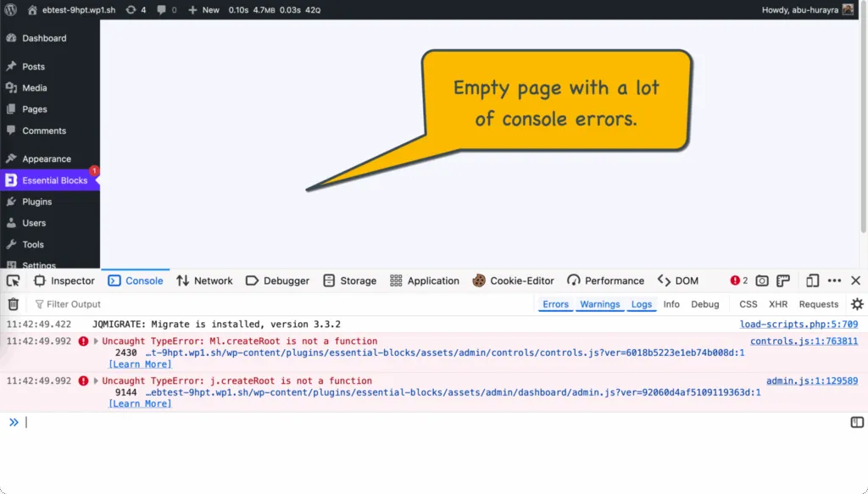The image size is (868, 494).
Task: Click the Media icon in sidebar
Action: click(x=11, y=88)
